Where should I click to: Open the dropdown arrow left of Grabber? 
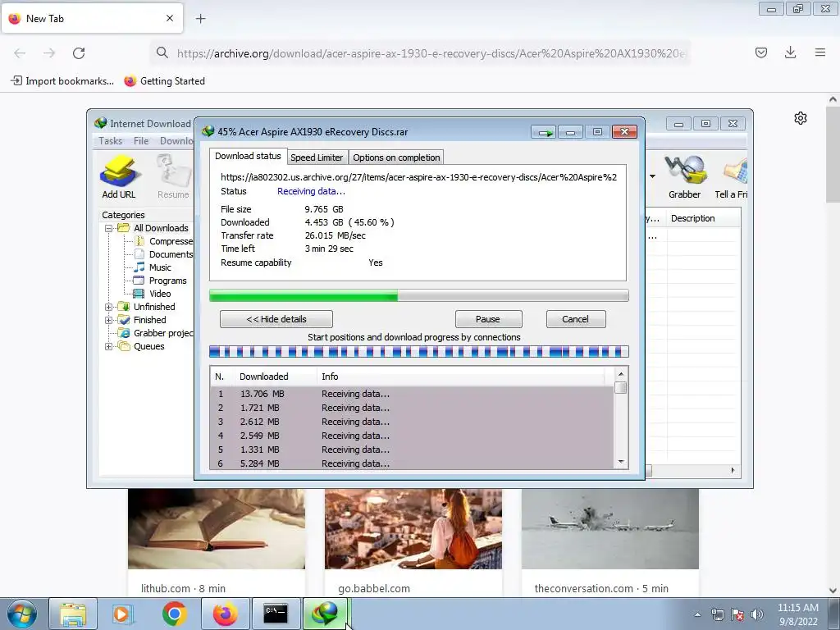point(652,176)
